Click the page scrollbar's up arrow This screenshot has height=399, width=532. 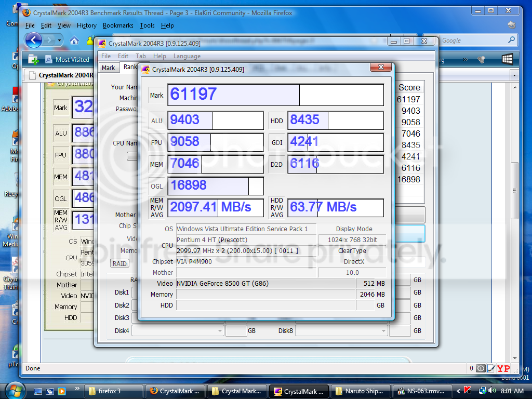tap(515, 87)
